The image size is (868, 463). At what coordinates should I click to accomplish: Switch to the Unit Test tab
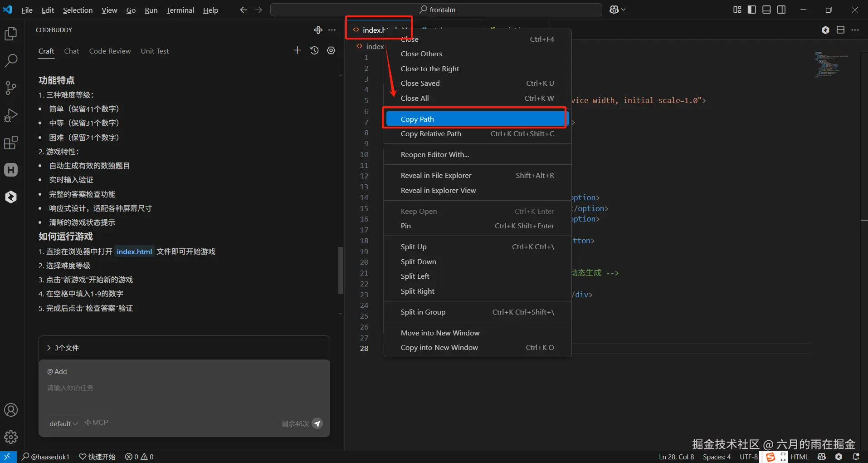(155, 51)
